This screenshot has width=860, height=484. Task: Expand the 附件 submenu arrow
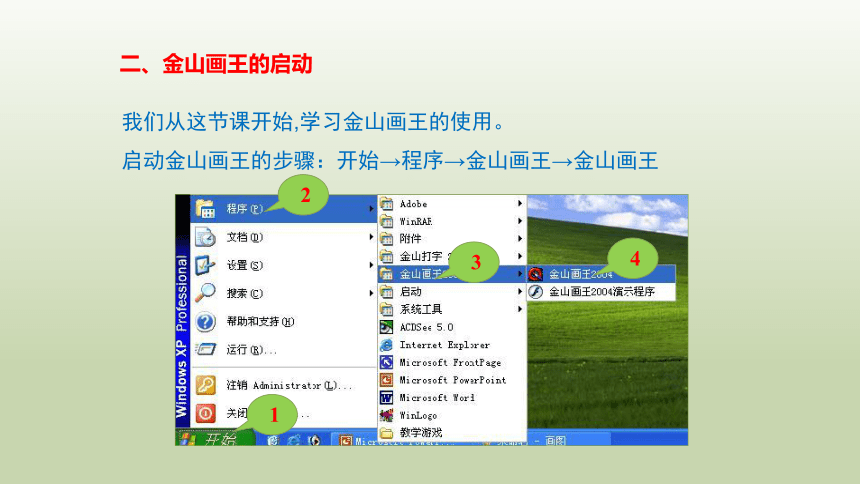[x=519, y=239]
